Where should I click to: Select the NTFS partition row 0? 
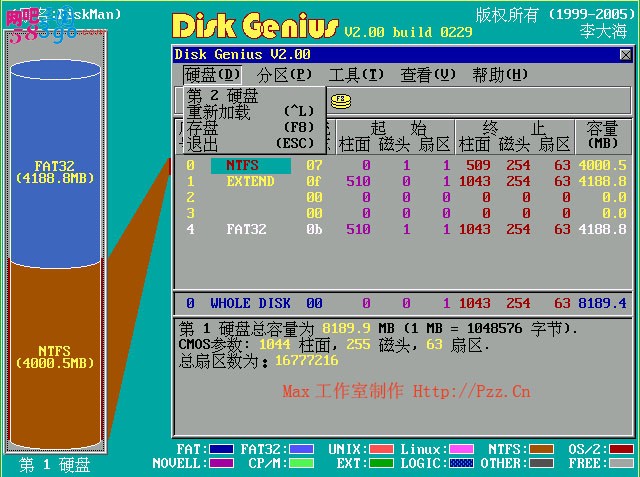tap(406, 165)
